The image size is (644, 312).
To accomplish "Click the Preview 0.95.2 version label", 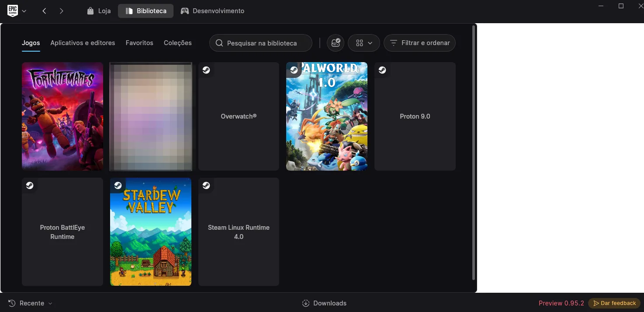I will [x=561, y=303].
